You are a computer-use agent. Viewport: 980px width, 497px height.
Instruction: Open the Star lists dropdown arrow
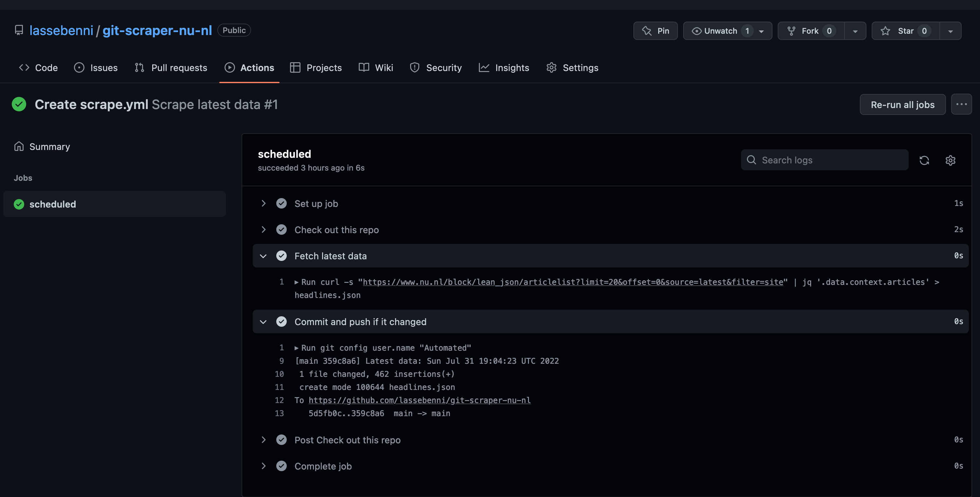point(950,31)
